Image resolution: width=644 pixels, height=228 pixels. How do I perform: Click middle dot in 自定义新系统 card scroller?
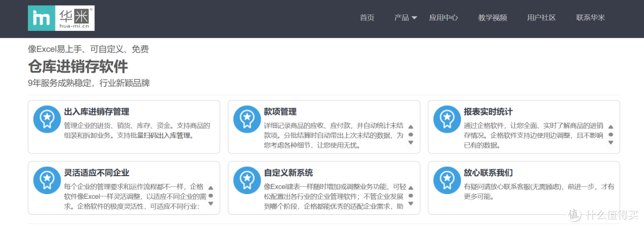(411, 196)
